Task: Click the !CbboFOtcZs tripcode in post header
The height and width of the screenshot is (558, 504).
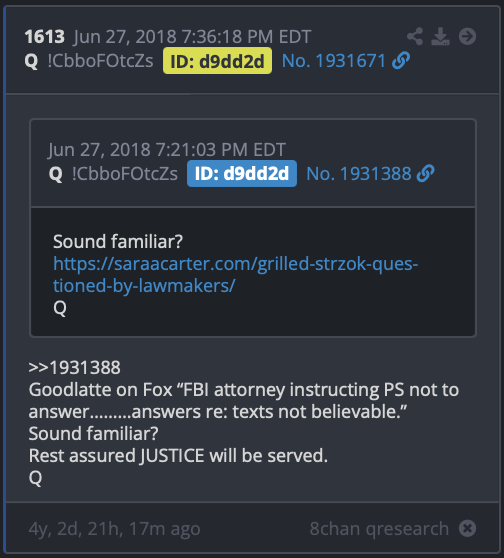Action: 100,61
